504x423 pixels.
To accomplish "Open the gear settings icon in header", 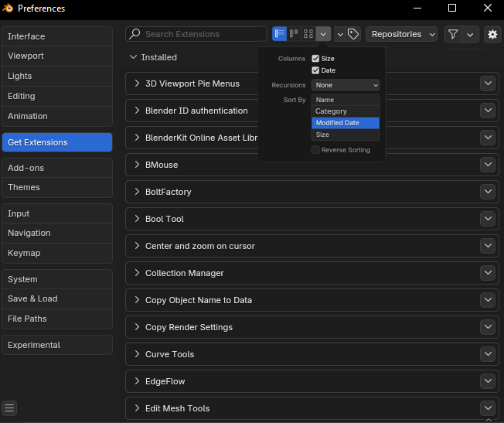I will [492, 34].
